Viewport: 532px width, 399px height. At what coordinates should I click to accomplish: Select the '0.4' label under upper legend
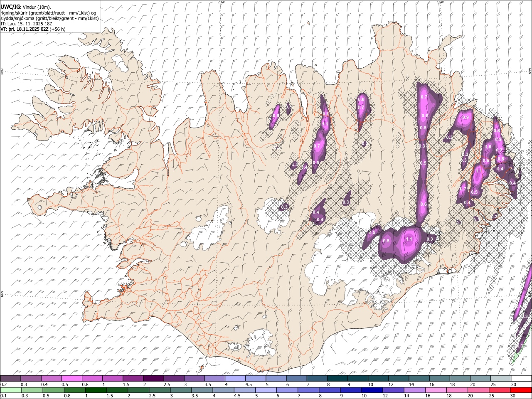(44, 384)
